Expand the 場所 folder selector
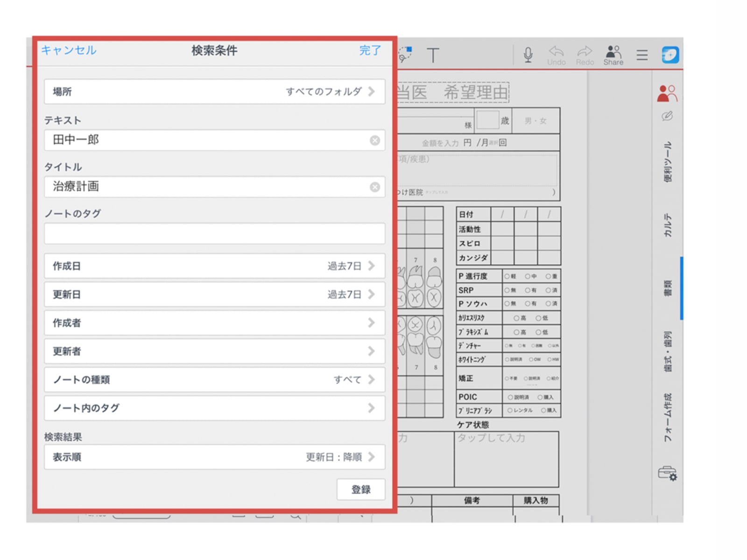The width and height of the screenshot is (747, 560). coord(214,91)
